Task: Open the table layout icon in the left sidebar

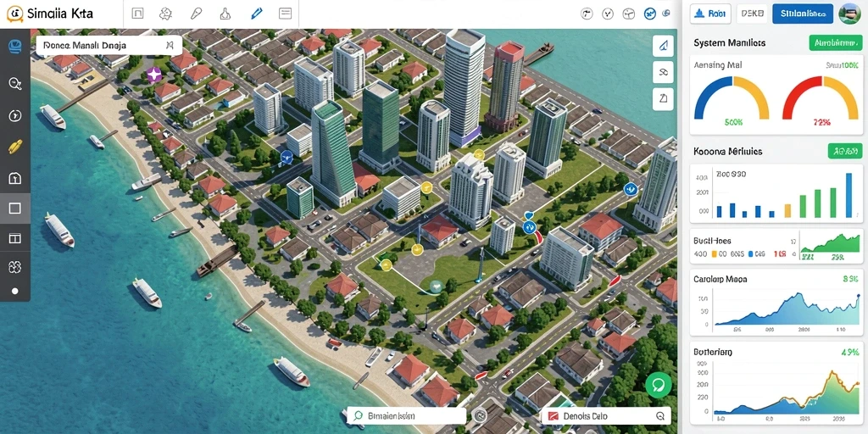Action: (15, 238)
